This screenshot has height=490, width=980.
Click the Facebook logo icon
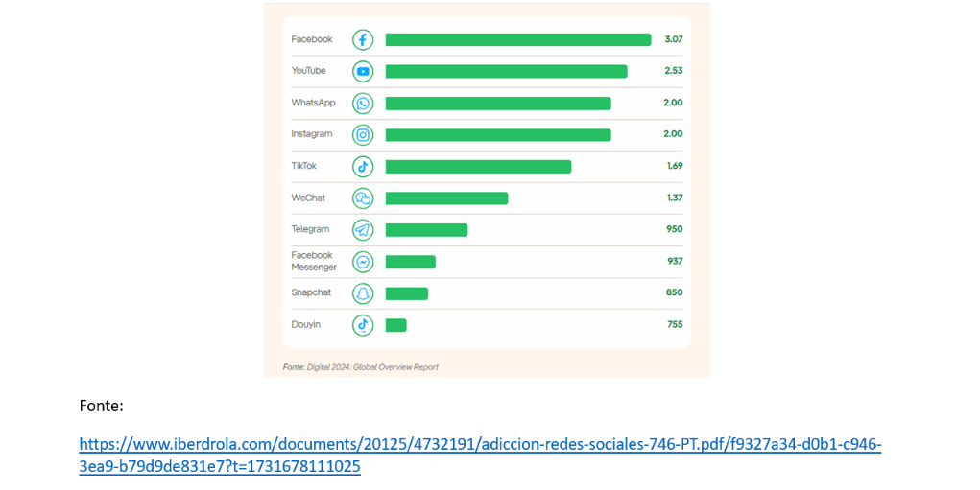[x=363, y=40]
